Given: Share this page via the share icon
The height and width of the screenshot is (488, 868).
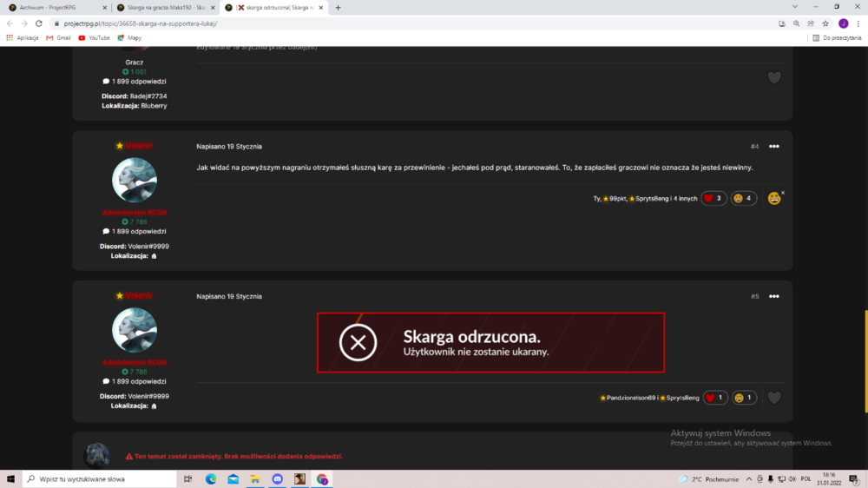Looking at the screenshot, I should (x=811, y=23).
